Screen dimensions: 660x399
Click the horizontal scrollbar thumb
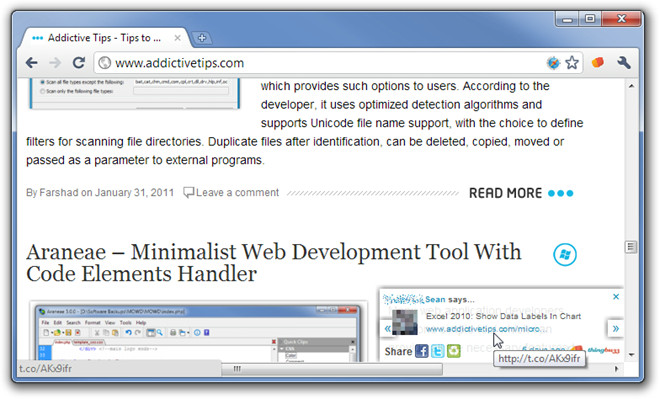[332, 369]
